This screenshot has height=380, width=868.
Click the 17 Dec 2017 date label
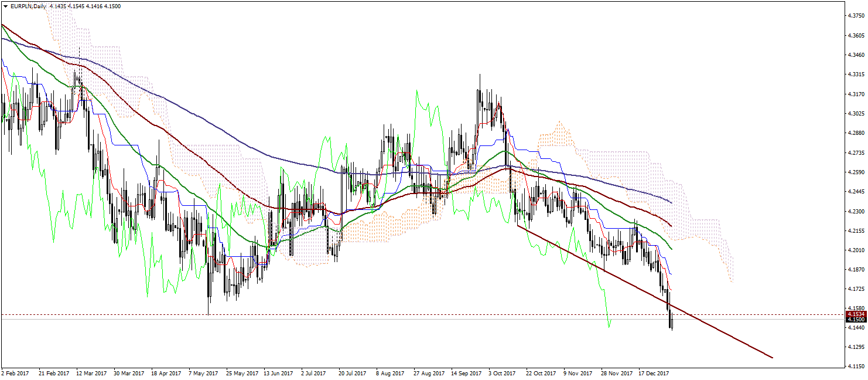coord(654,373)
